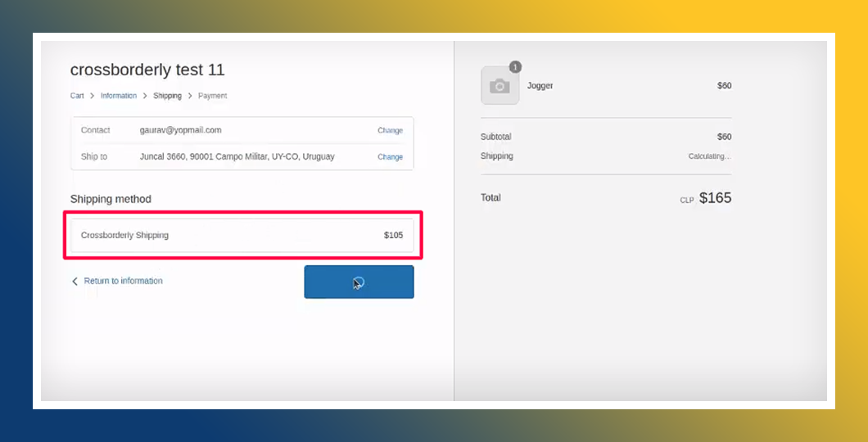This screenshot has height=442, width=868.
Task: Click the quantity badge on product image
Action: [515, 67]
